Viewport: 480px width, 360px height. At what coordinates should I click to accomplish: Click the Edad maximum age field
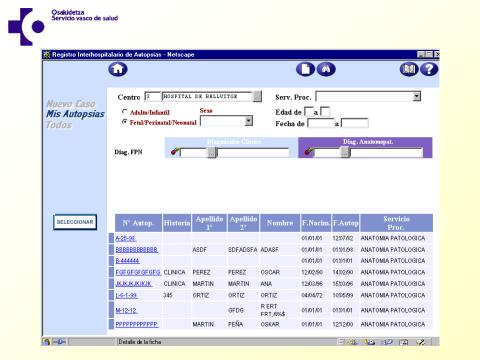click(325, 112)
